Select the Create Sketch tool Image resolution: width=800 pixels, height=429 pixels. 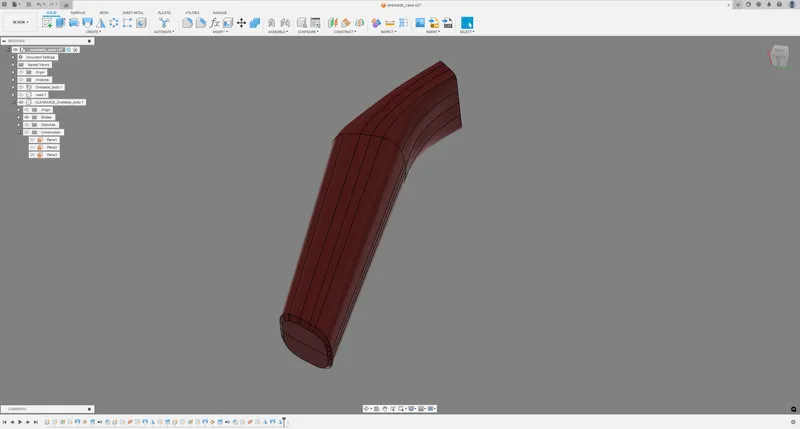[x=47, y=22]
